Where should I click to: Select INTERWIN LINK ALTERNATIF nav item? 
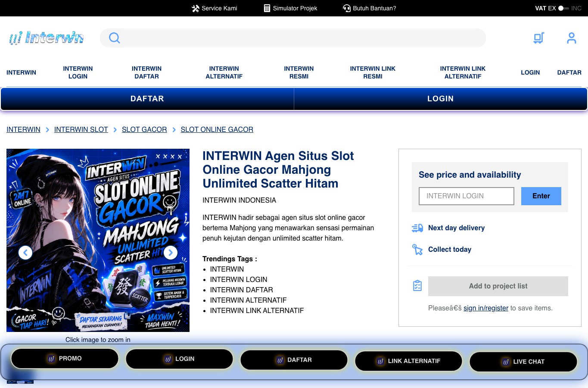click(x=463, y=72)
